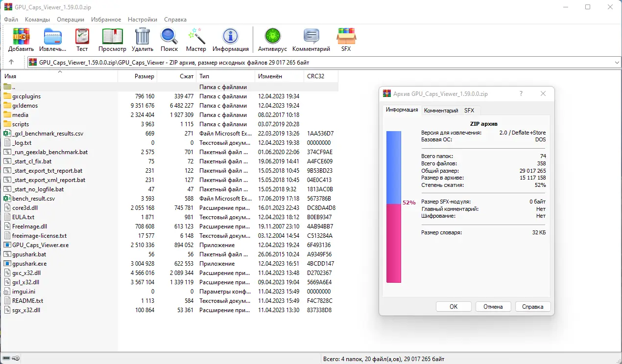622x364 pixels.
Task: Click the parent folder '..' entry
Action: point(10,87)
